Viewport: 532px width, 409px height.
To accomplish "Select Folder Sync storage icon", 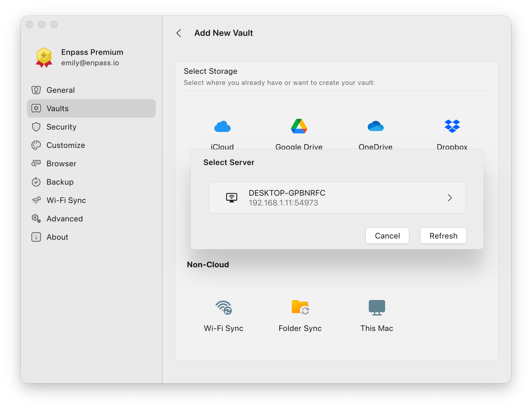I will tap(300, 307).
